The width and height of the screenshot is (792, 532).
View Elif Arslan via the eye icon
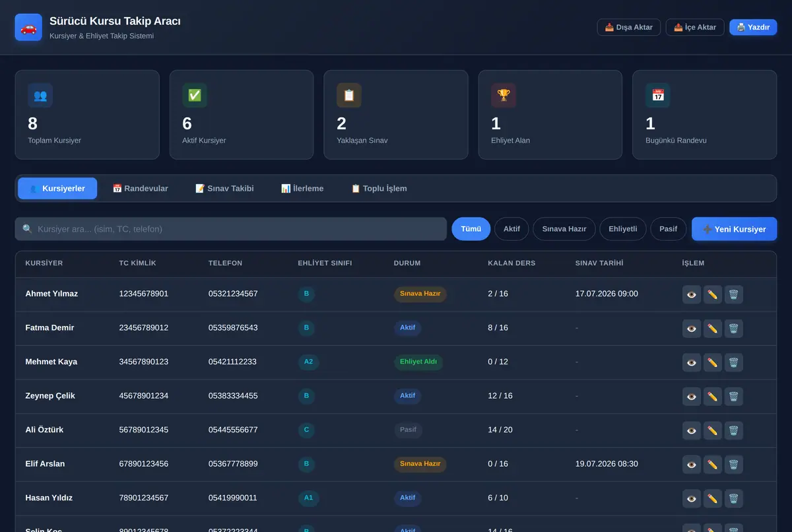coord(692,465)
